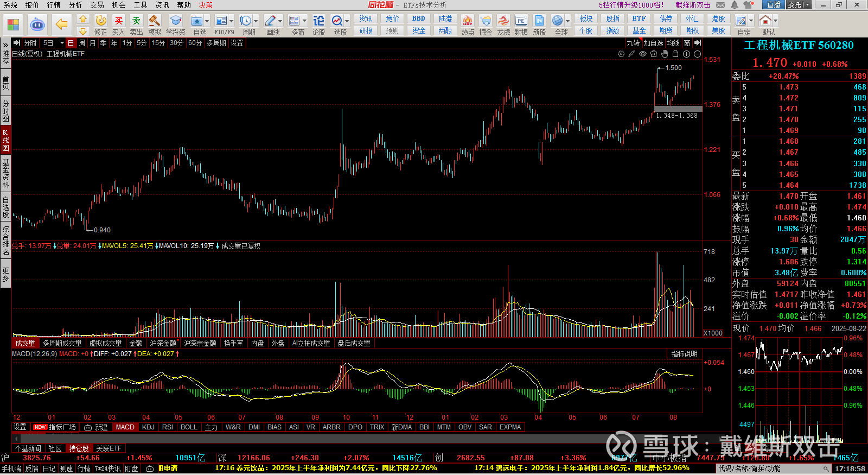The height and width of the screenshot is (475, 868).
Task: Open the 工具 menu
Action: coord(141,5)
